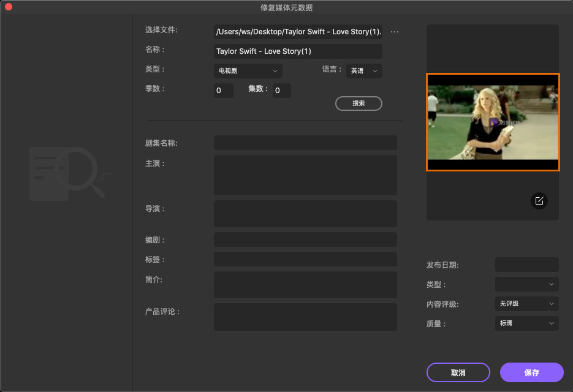This screenshot has height=392, width=573.
Task: Open the 内容评级 dropdown showing 无评级
Action: pos(526,304)
